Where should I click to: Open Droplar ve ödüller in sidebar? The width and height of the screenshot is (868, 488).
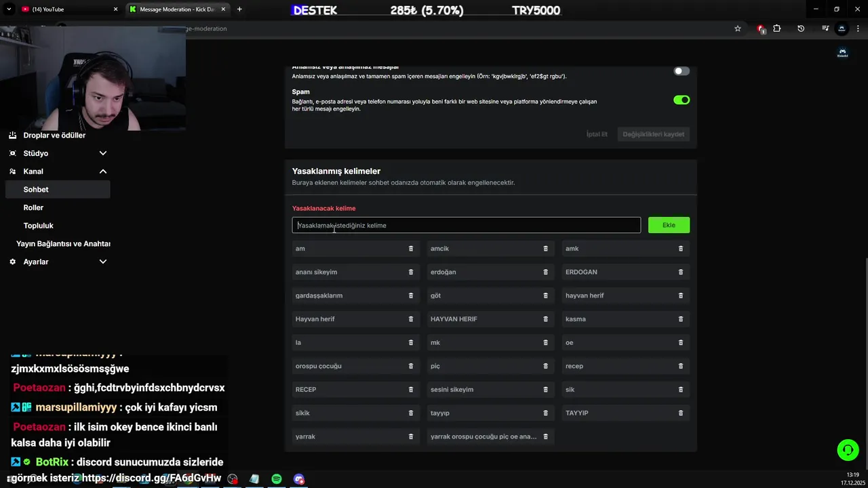[x=54, y=135]
